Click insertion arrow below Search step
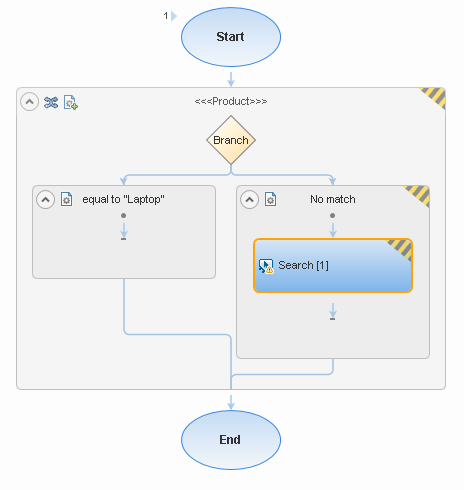Viewport: 464px width, 490px height. click(332, 311)
